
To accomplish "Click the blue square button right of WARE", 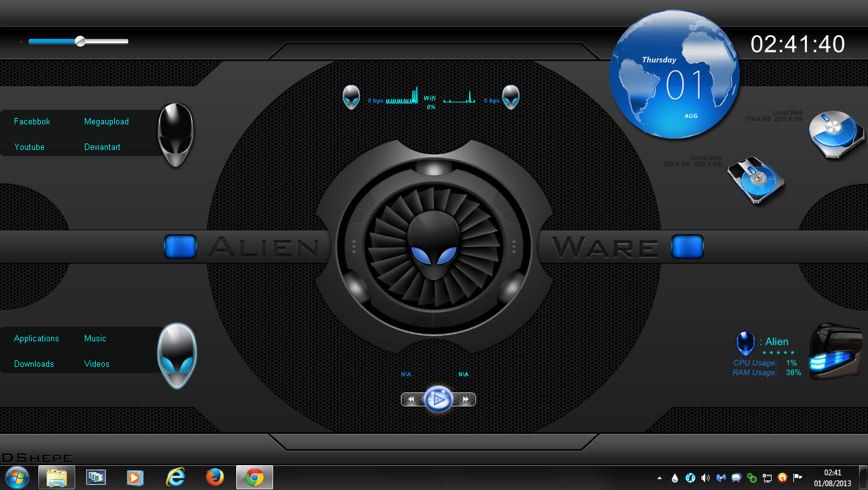I will click(x=687, y=246).
